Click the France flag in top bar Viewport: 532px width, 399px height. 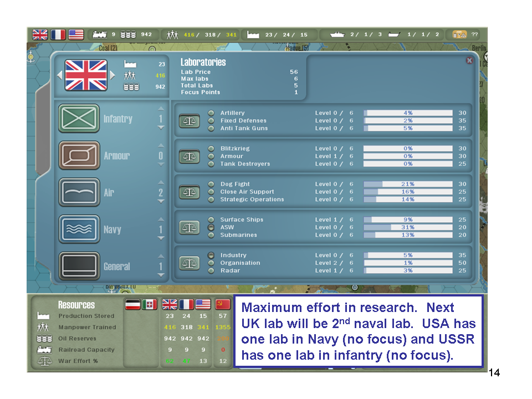click(x=58, y=34)
